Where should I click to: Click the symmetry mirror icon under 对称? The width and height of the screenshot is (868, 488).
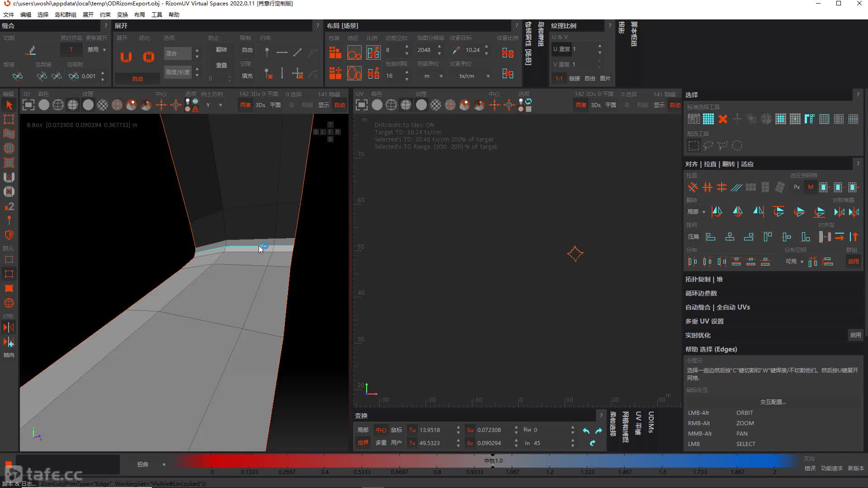[9, 327]
